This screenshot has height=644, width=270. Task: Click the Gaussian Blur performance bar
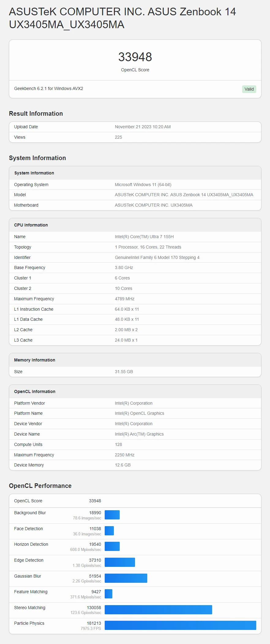click(x=126, y=578)
